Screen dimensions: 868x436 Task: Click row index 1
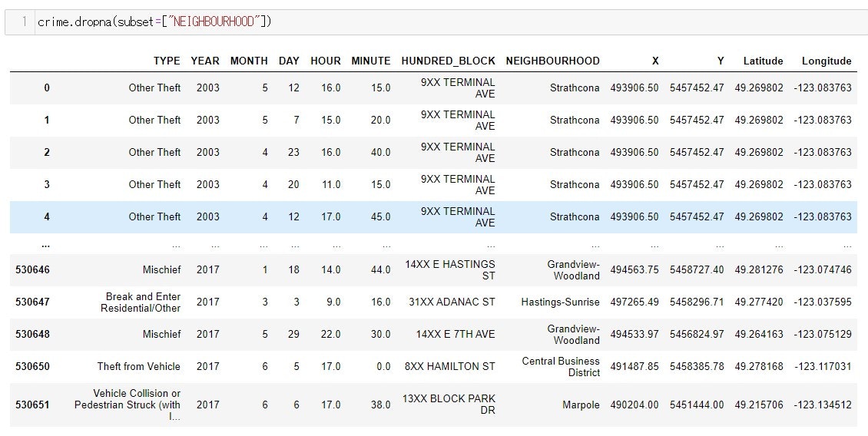[47, 120]
